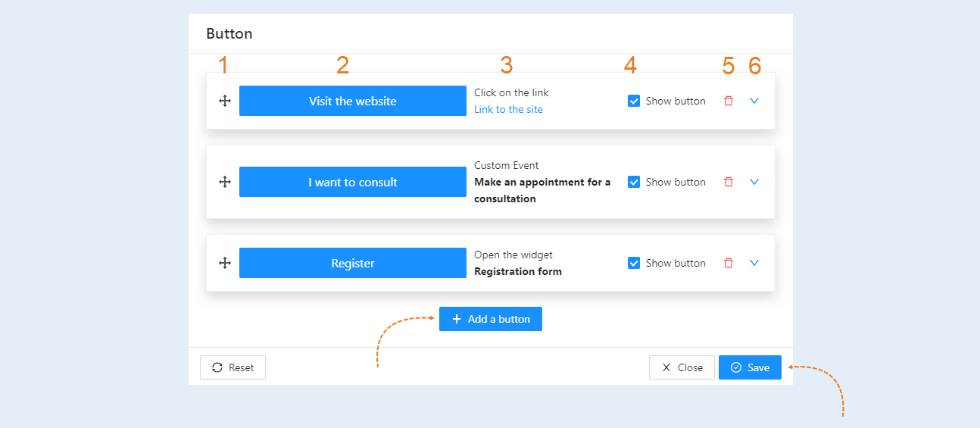The width and height of the screenshot is (980, 428).
Task: Click the I want to consult preview button
Action: 353,182
